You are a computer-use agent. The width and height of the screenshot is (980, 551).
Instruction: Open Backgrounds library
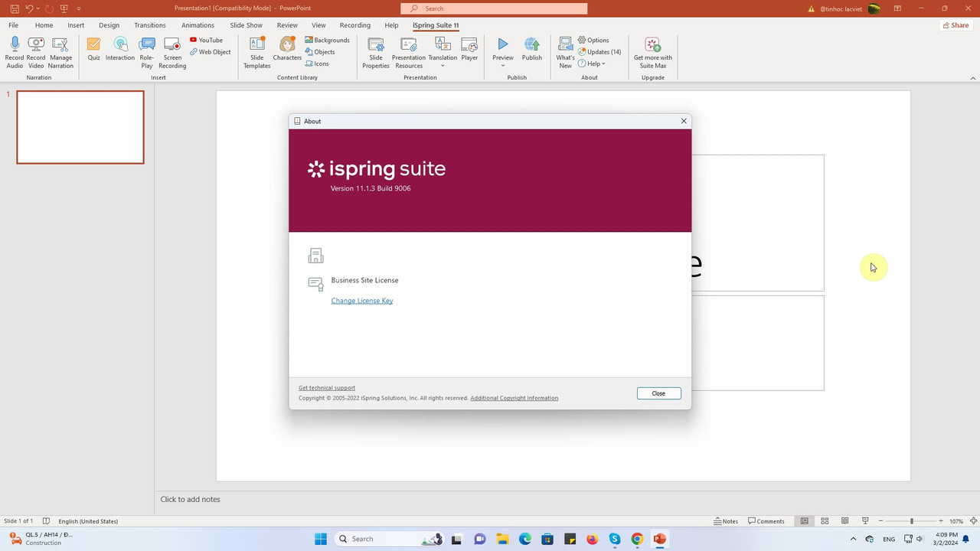327,40
